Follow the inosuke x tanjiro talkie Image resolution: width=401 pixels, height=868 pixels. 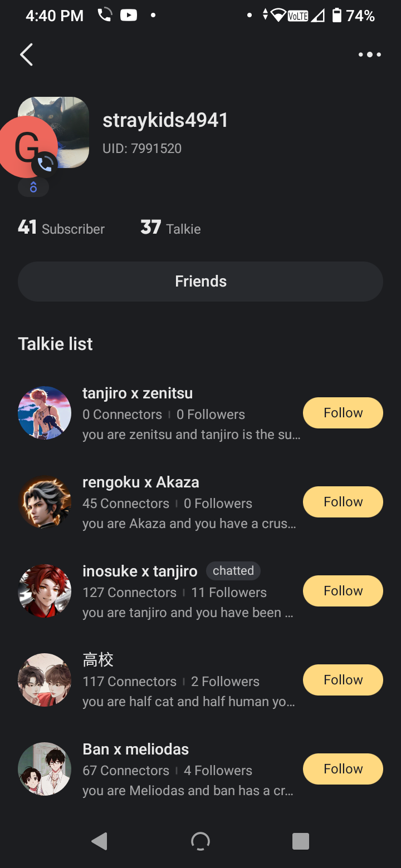(x=343, y=591)
